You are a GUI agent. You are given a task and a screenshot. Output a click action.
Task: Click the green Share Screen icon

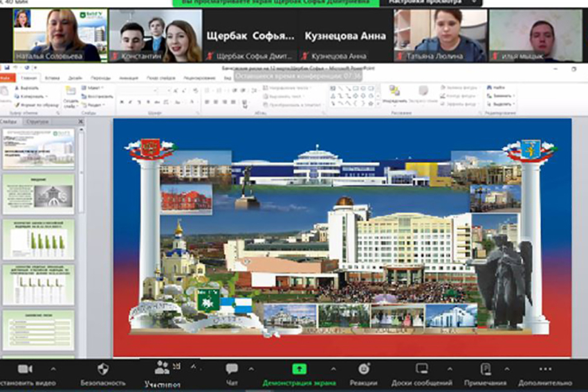pos(299,368)
